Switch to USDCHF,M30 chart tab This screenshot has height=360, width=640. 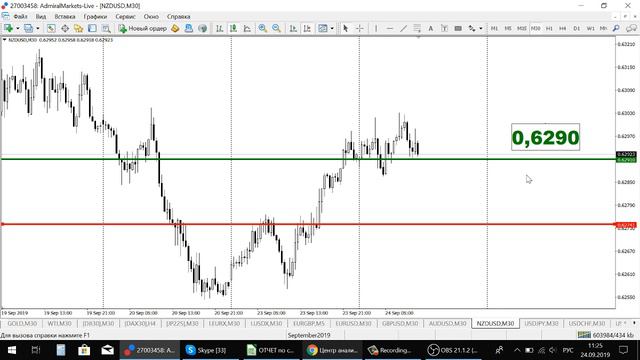[587, 323]
